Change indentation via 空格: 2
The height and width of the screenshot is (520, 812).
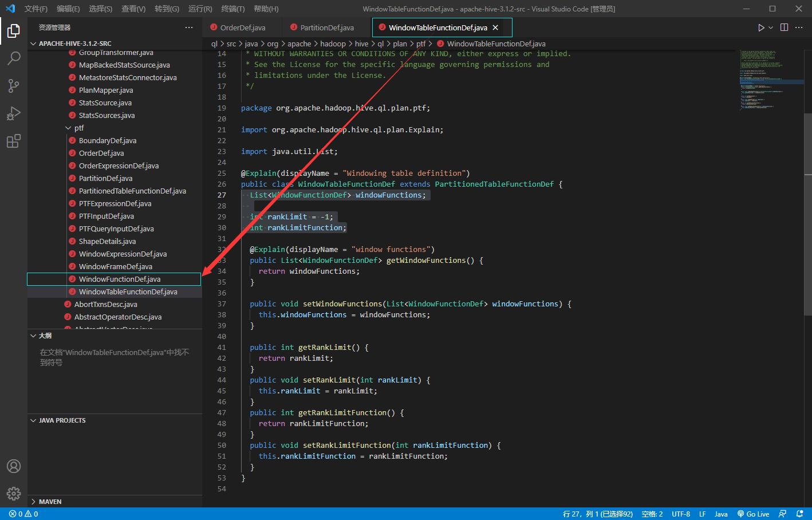(652, 514)
